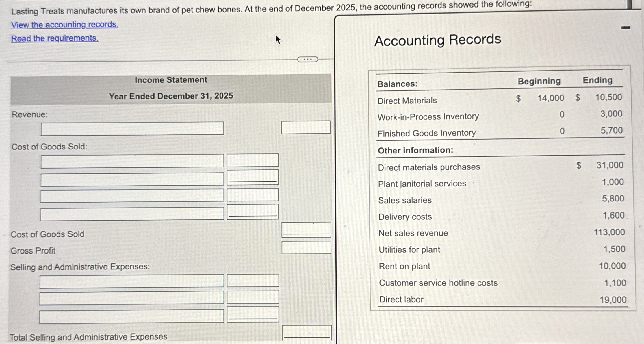The image size is (644, 344).
Task: Open third Cost of Goods Sold label dropdown
Action: tap(132, 196)
